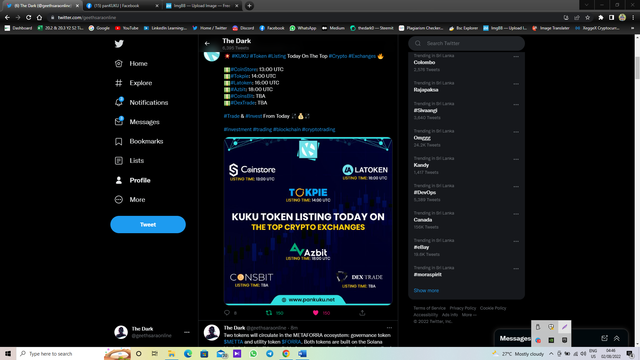This screenshot has height=360, width=640.
Task: Click The Dark profile avatar in METAFORRA tweet
Action: (211, 332)
